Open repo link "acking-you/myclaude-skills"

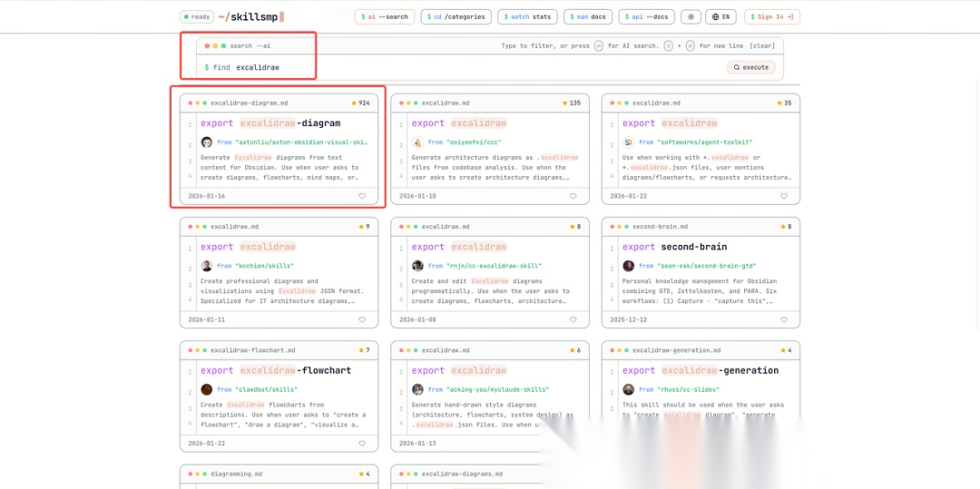point(497,390)
